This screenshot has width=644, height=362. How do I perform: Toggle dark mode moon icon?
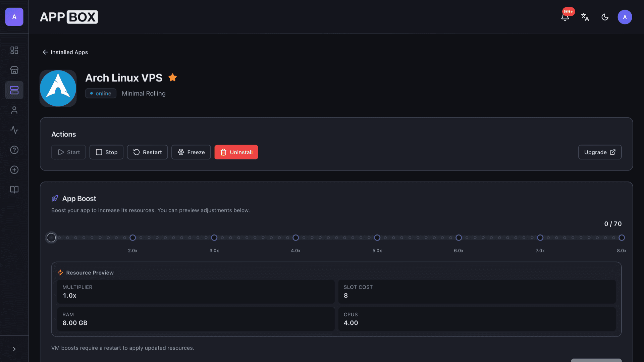[x=605, y=17]
